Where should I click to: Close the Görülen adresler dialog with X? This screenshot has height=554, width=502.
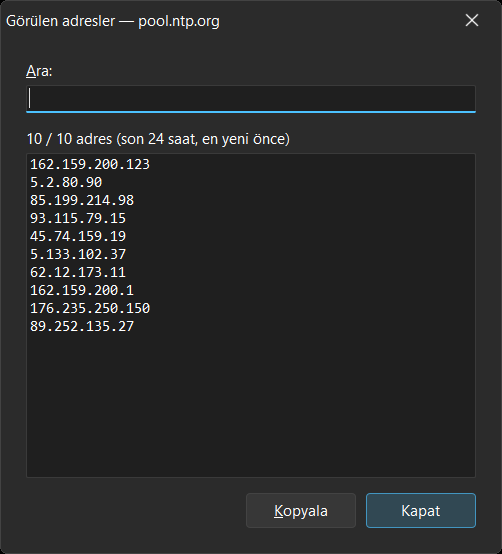[x=472, y=20]
